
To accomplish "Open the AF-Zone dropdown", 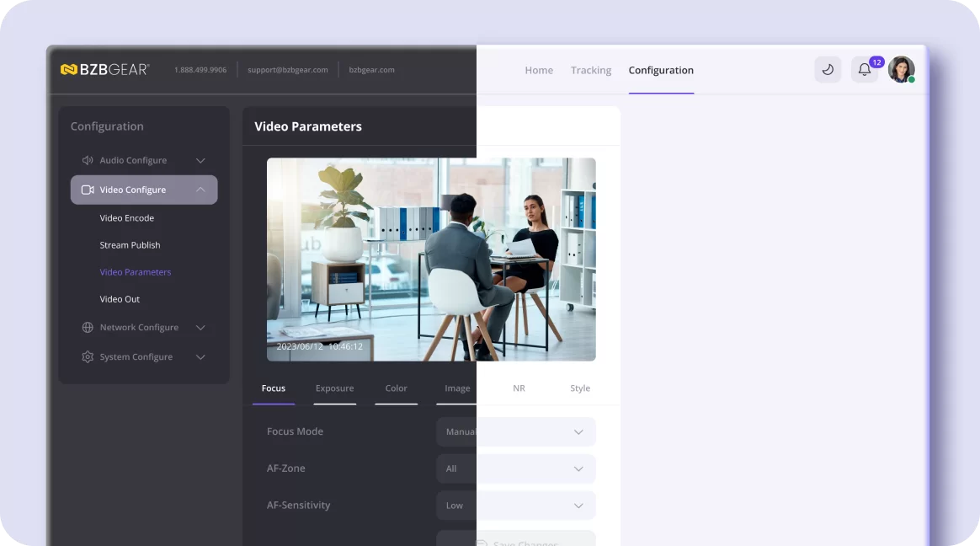I will [515, 468].
